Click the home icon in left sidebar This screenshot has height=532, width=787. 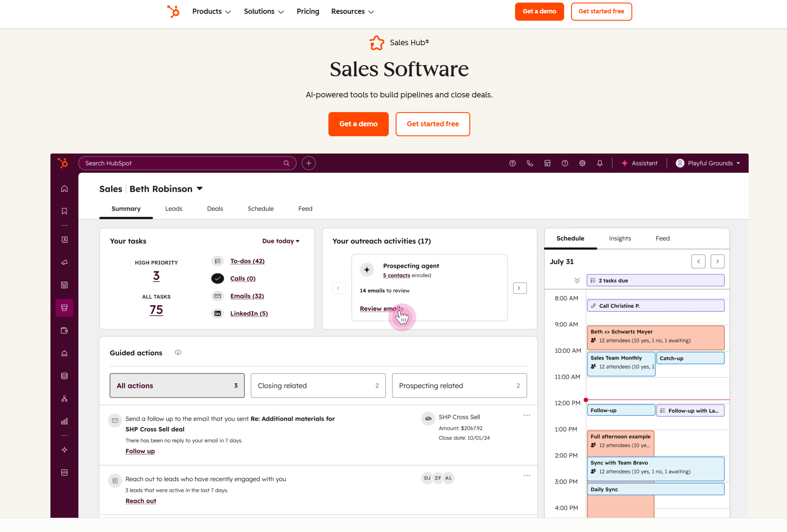click(x=64, y=189)
